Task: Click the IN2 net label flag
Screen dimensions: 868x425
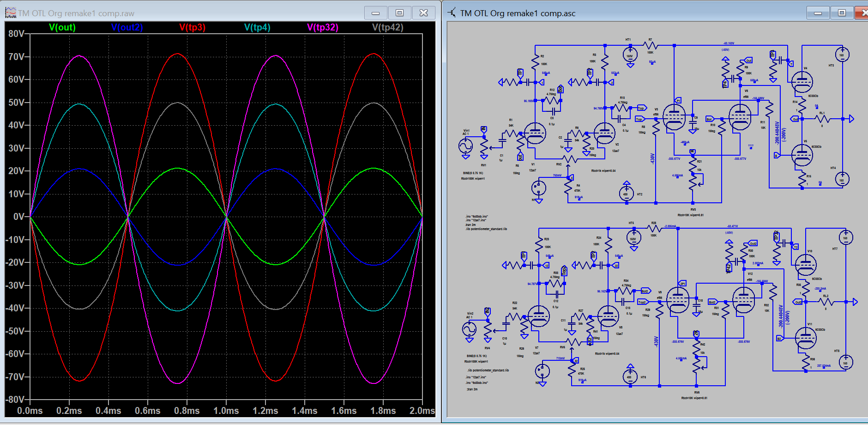Action: 487,311
